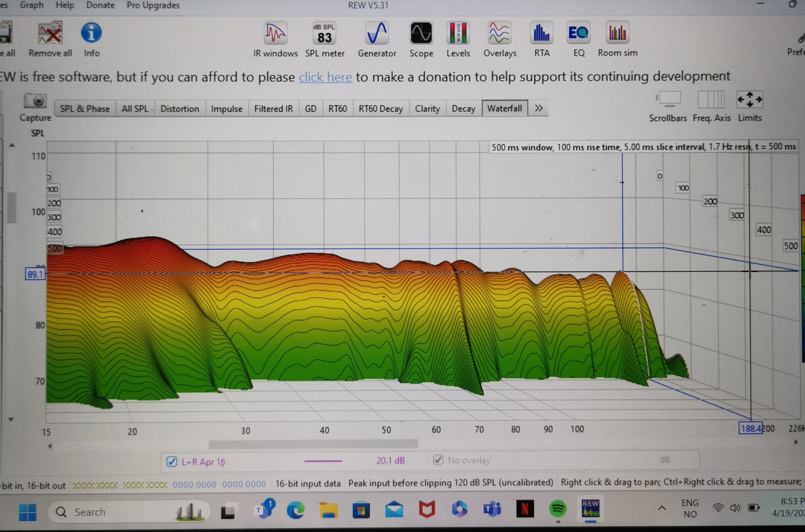Toggle graph Scrollbars visibility
The height and width of the screenshot is (532, 805).
[668, 106]
